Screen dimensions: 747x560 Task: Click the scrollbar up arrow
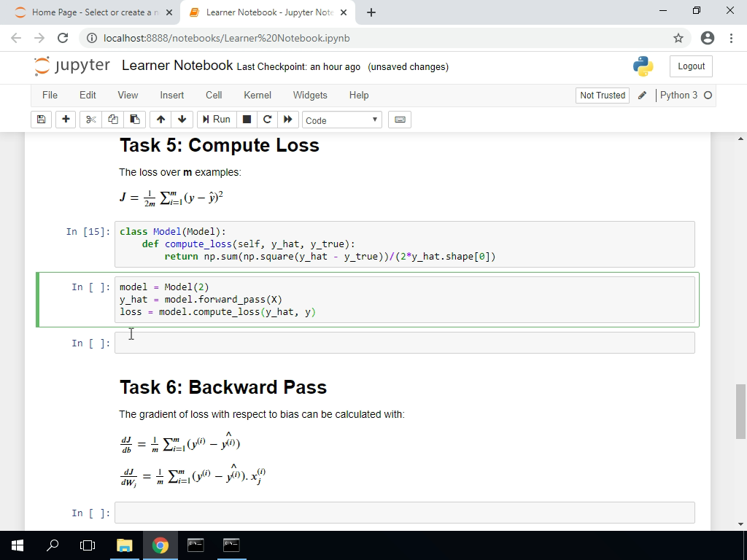pos(740,139)
